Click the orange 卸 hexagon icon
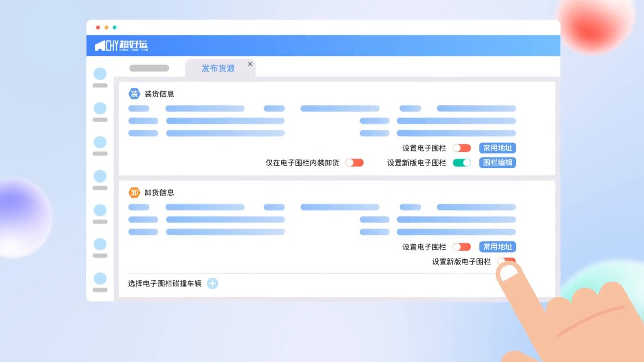 click(134, 192)
